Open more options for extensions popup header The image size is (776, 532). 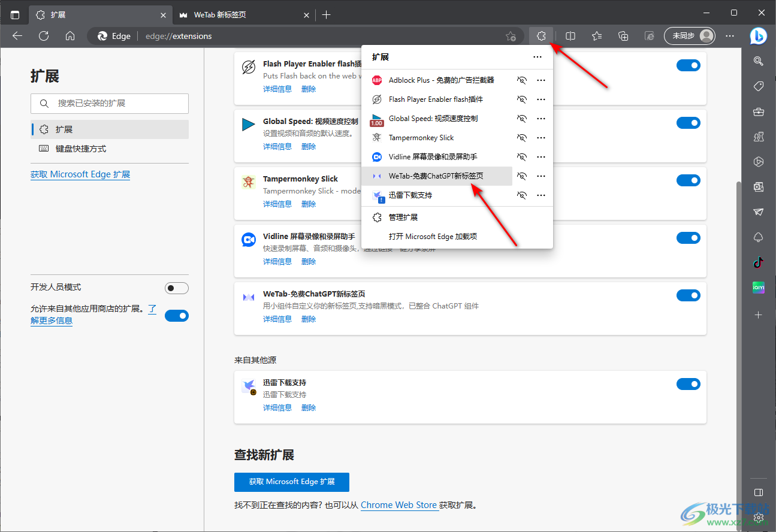pos(538,57)
